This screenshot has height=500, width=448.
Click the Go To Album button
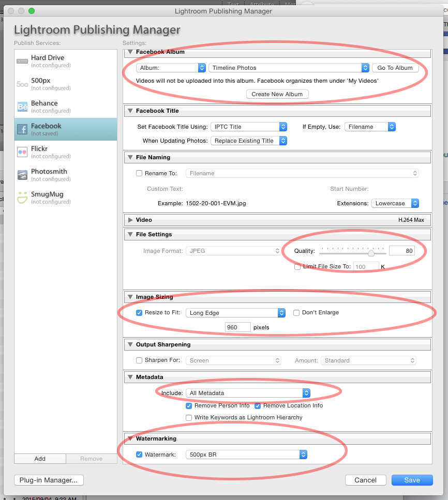pyautogui.click(x=395, y=68)
